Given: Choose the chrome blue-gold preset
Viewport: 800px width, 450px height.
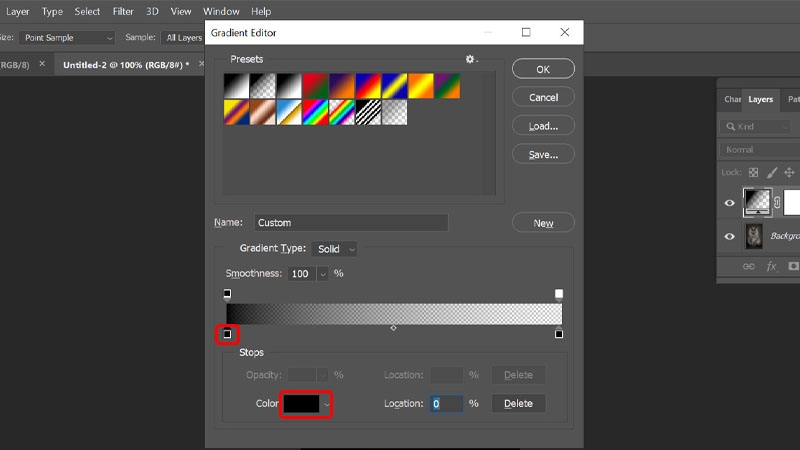Looking at the screenshot, I should (x=289, y=112).
